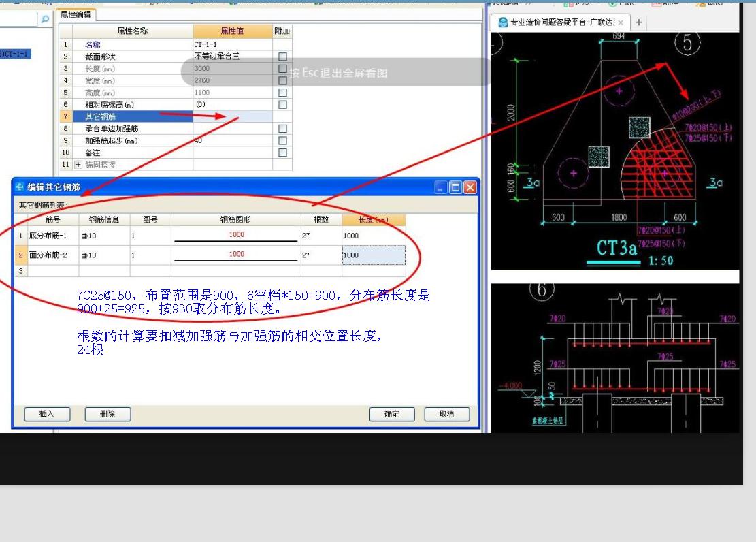
Task: Click 加强筋起步 value 40
Action: click(233, 140)
